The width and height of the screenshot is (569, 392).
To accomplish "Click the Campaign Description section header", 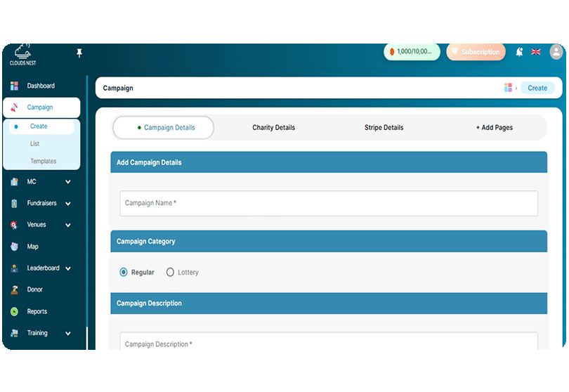I will 329,303.
